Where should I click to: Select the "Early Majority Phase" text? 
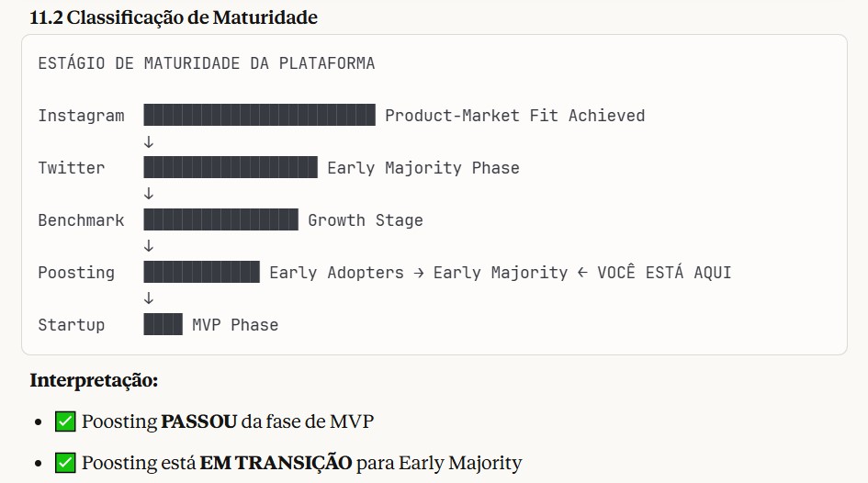423,168
